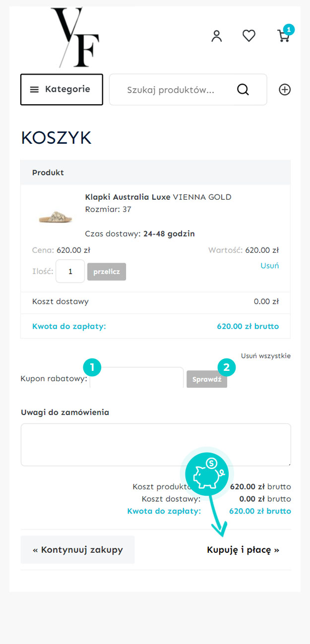Click Usuń wszystkie to clear cart
This screenshot has height=644, width=310.
pos(265,355)
